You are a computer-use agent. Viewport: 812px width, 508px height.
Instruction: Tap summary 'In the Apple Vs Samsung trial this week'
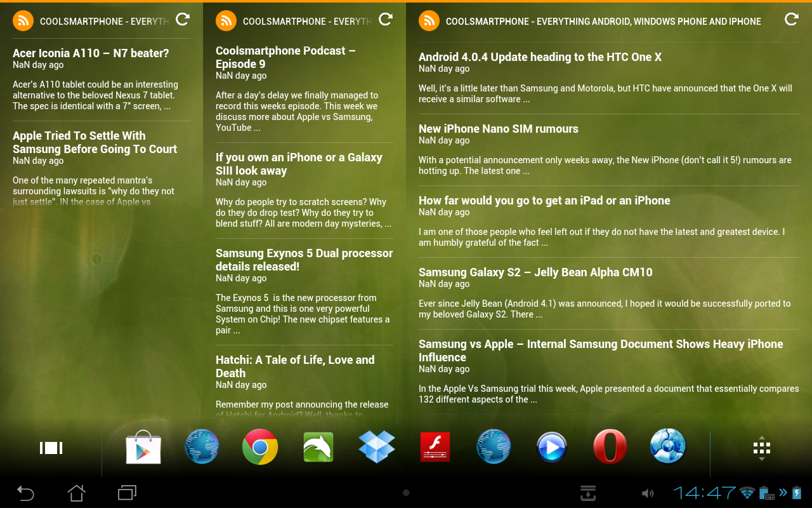609,394
